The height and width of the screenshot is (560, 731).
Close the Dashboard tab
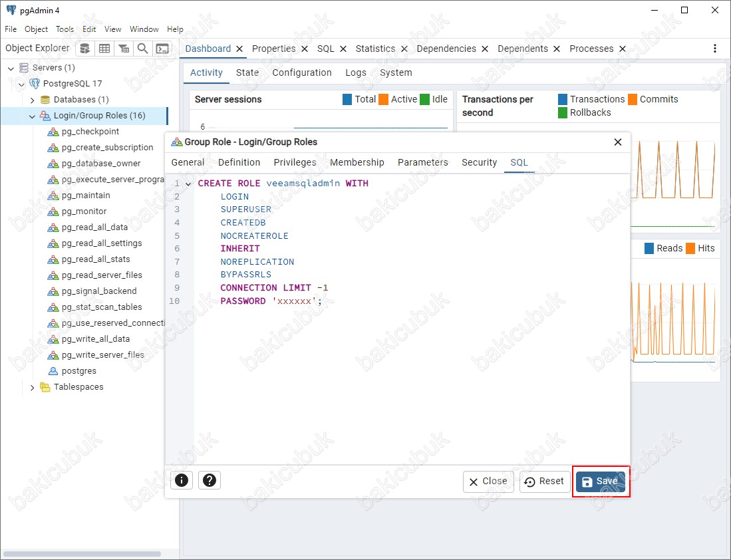[x=239, y=49]
